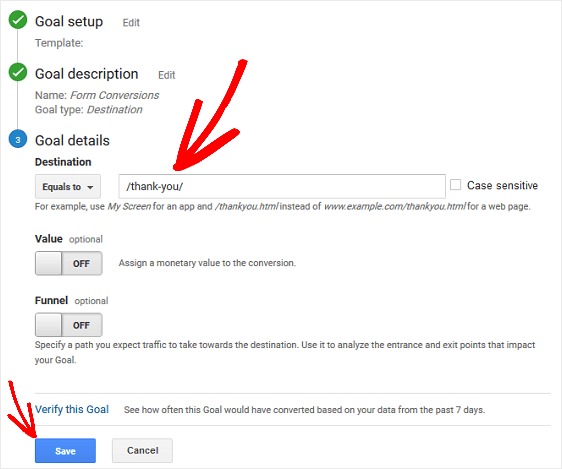The height and width of the screenshot is (469, 562).
Task: Cancel the goal setup
Action: point(142,450)
